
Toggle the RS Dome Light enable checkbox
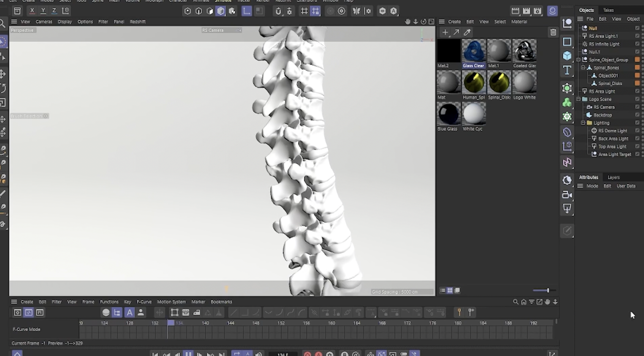[637, 131]
